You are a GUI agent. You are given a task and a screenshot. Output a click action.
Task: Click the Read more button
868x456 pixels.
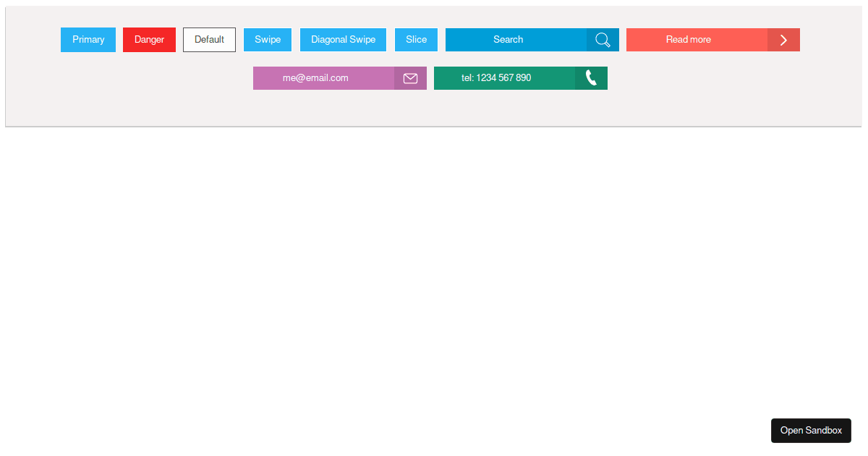tap(687, 40)
